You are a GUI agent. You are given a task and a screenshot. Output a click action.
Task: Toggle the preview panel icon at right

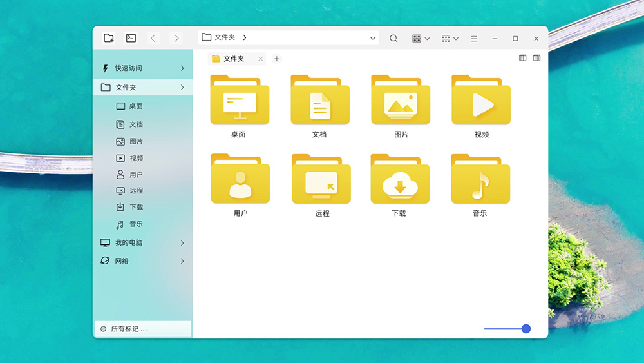tap(536, 58)
